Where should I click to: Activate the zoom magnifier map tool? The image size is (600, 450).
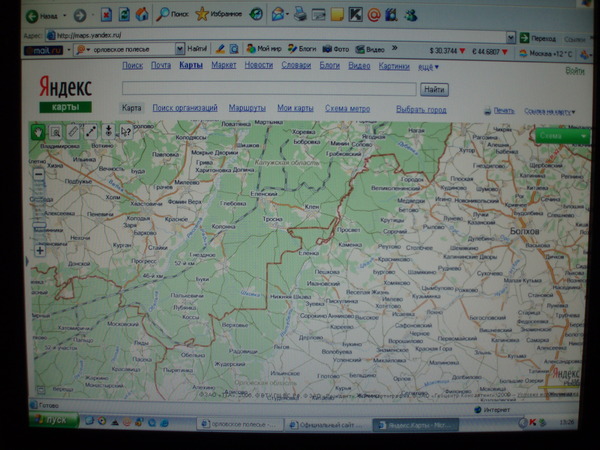[56, 131]
